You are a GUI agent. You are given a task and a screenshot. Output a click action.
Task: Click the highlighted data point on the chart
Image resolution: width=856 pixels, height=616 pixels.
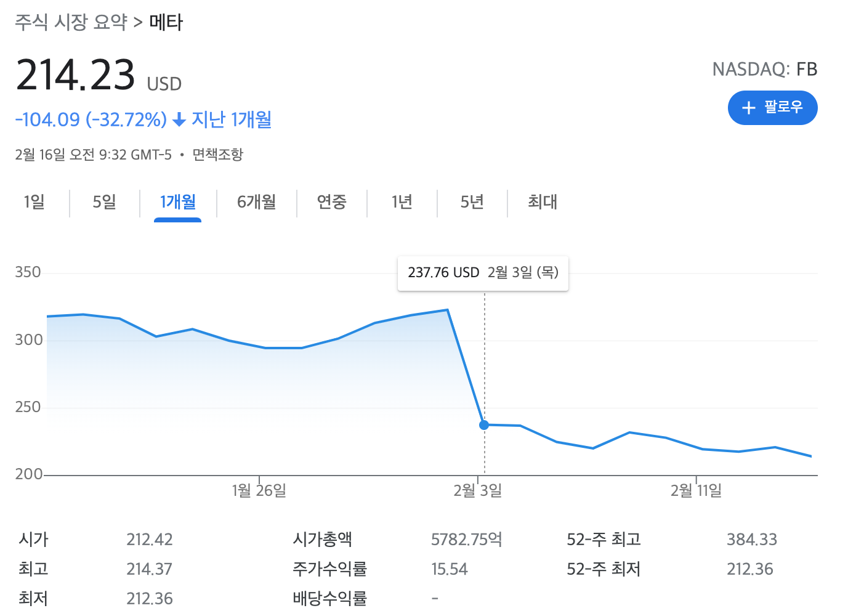[x=484, y=425]
